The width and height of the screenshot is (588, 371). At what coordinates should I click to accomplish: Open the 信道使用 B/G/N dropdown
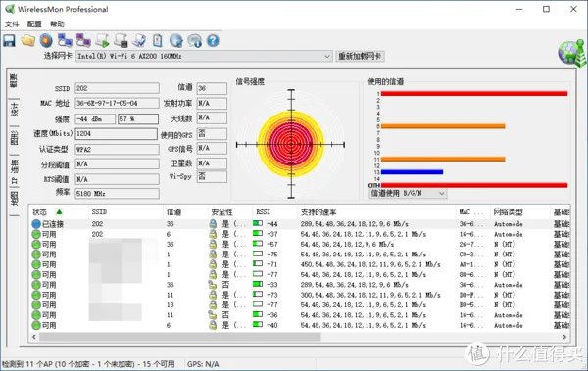coord(442,194)
